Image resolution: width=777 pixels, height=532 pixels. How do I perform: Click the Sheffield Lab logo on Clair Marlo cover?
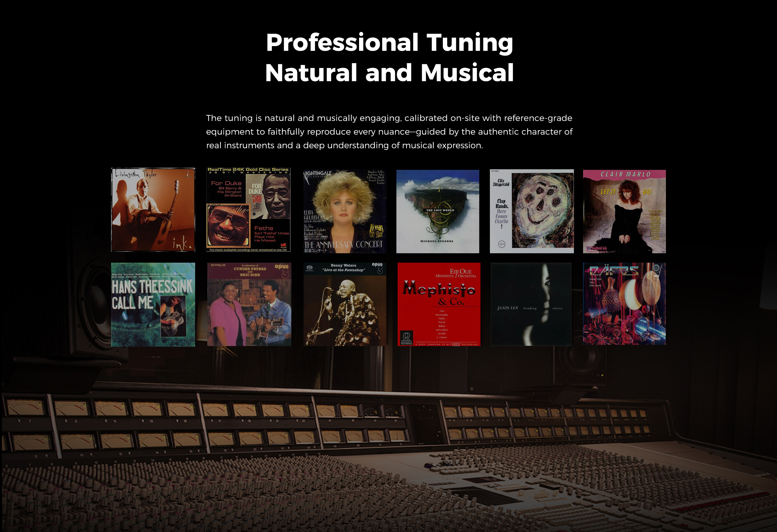click(598, 248)
